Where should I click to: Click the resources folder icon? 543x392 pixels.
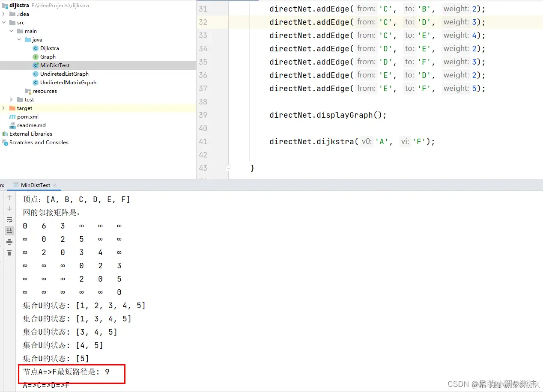[28, 91]
